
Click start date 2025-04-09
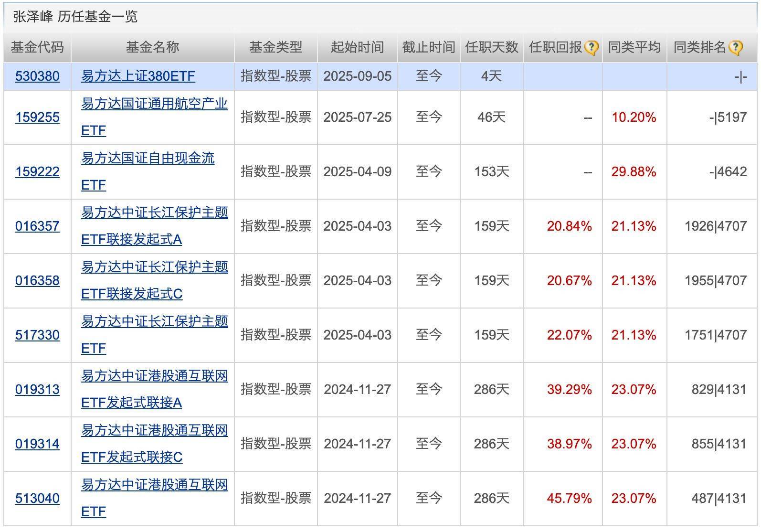[x=357, y=171]
